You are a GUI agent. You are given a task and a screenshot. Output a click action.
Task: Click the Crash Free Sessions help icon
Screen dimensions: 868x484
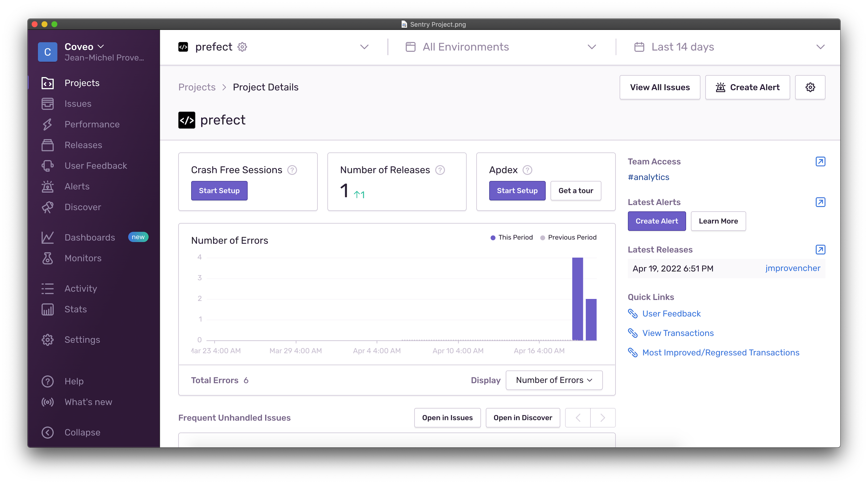[292, 170]
